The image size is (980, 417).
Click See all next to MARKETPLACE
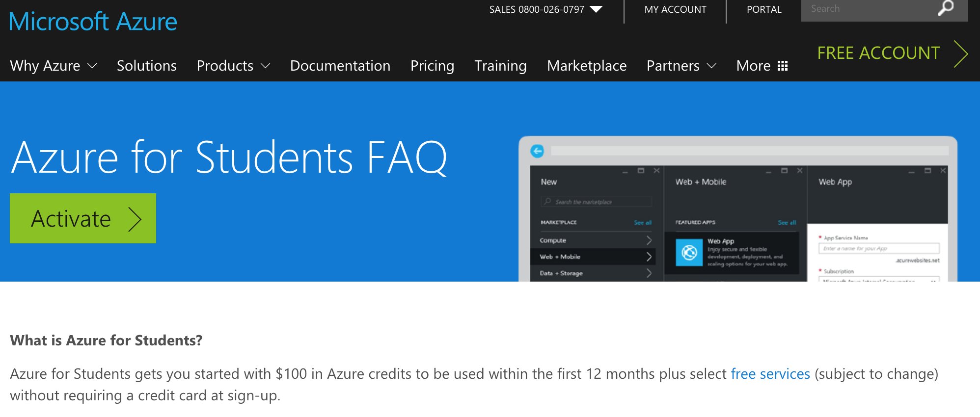(643, 223)
